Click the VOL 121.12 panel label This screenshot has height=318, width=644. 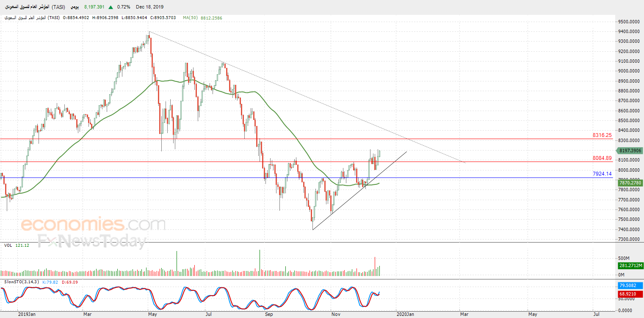click(x=17, y=245)
